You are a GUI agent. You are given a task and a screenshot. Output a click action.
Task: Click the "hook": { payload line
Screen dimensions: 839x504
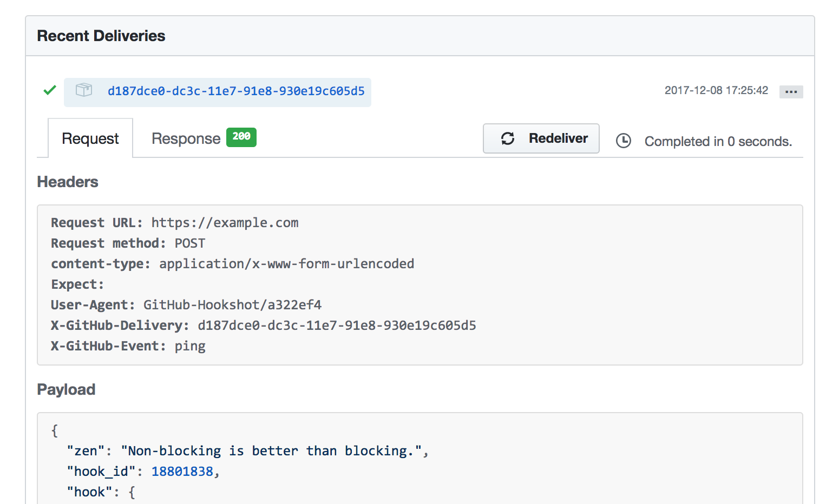101,492
